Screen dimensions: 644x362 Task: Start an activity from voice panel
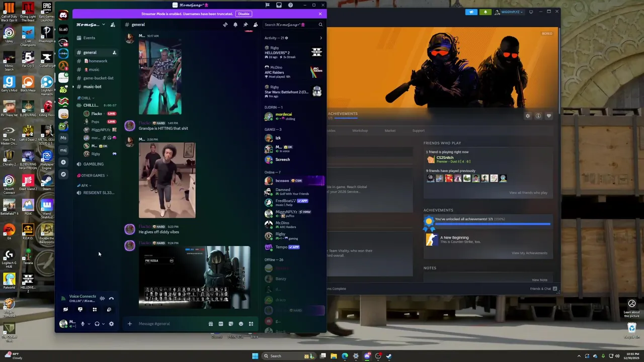click(x=95, y=310)
